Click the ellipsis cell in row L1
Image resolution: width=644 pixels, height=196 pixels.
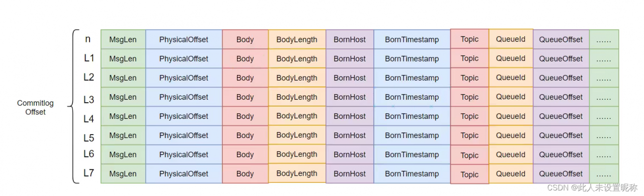coord(604,58)
